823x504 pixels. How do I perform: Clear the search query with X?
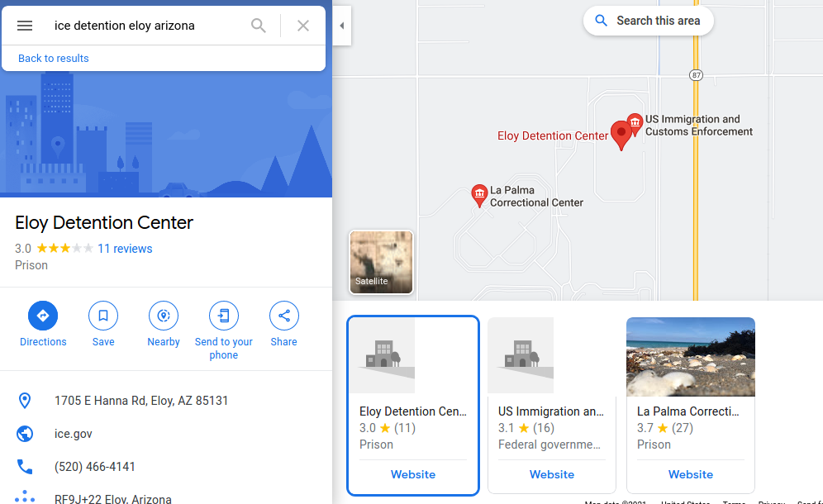[x=303, y=25]
